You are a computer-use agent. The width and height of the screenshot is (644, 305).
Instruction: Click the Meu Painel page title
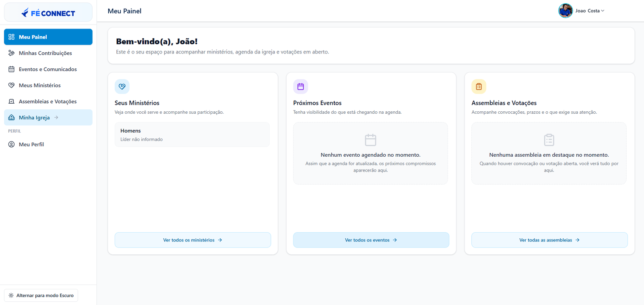coord(124,11)
